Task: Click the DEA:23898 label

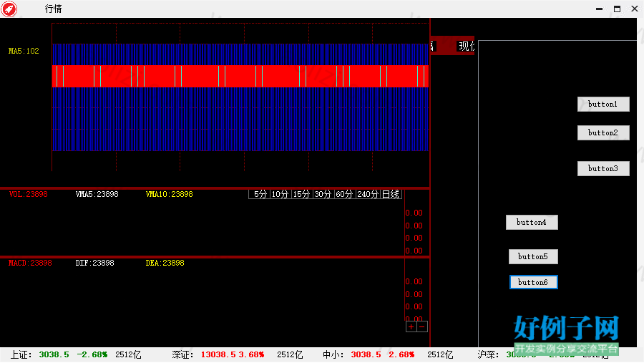Action: click(165, 263)
